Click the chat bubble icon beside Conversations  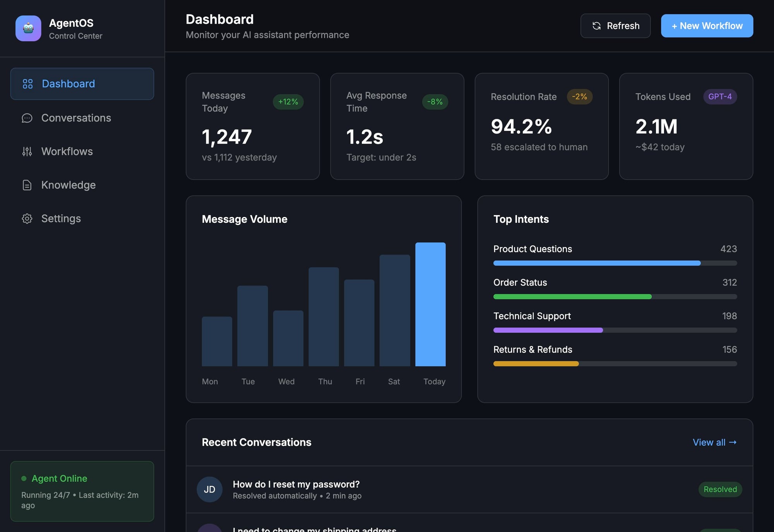[x=27, y=118]
